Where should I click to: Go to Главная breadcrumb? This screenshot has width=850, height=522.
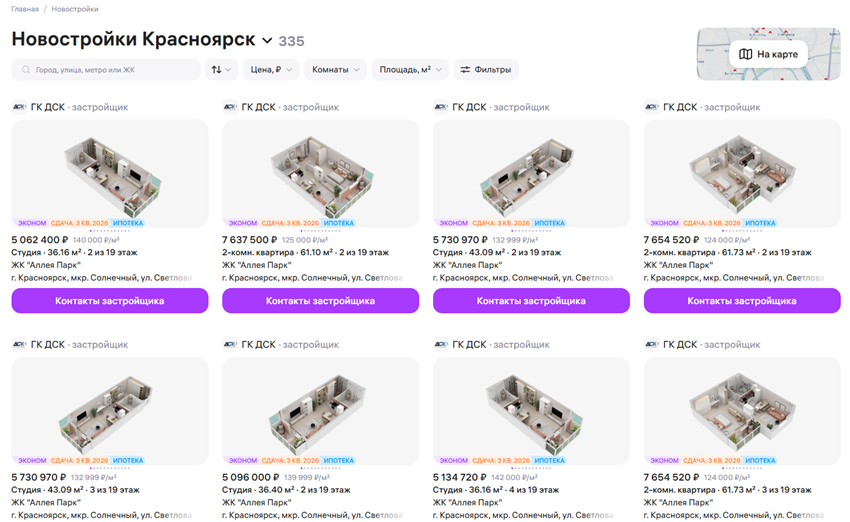pos(25,9)
